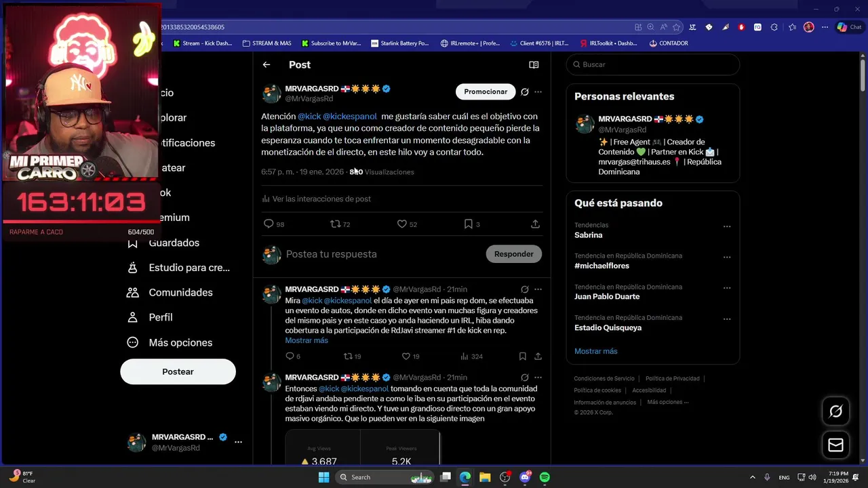Open the Avg Views stats image thumbnail
868x488 pixels.
pyautogui.click(x=363, y=447)
